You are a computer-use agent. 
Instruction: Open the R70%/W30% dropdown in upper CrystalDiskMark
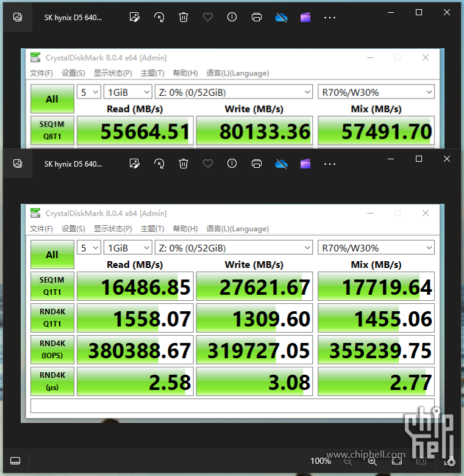376,92
